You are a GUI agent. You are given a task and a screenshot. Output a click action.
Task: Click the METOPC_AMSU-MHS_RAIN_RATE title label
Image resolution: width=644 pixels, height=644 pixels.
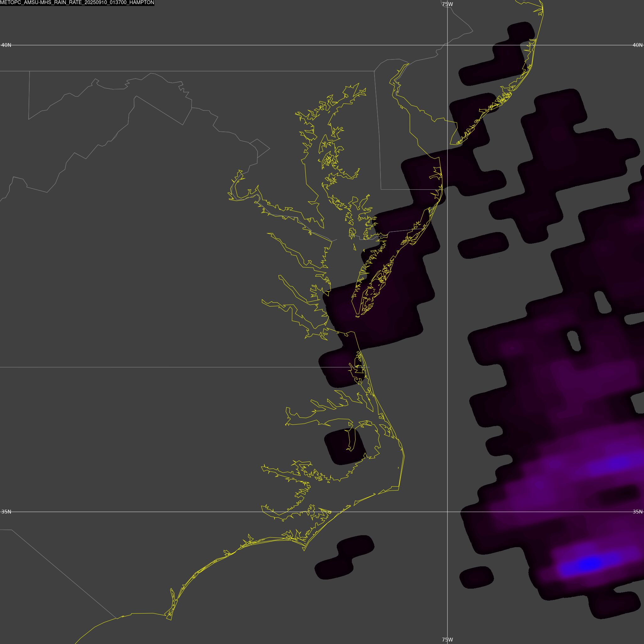point(77,3)
